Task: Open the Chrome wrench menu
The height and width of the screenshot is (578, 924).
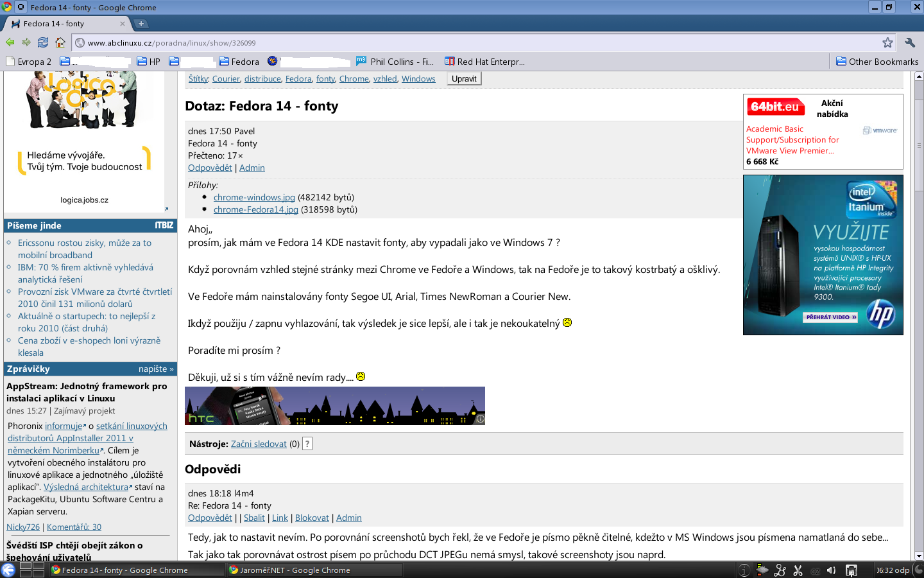Action: coord(910,42)
